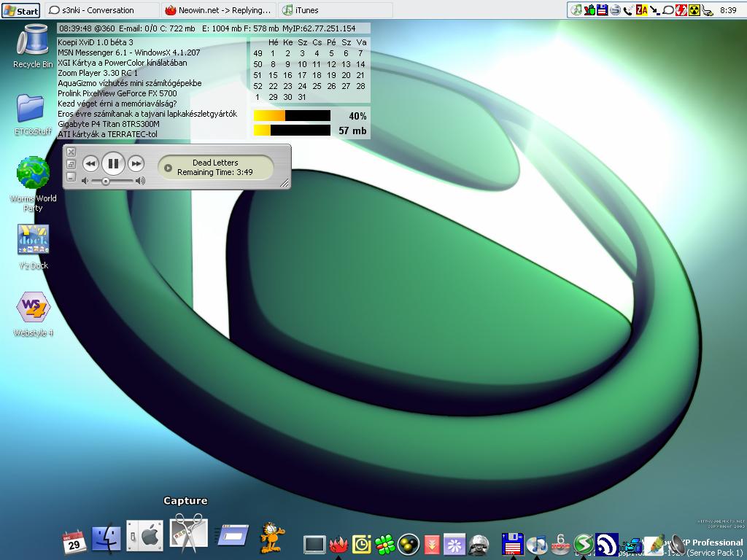The width and height of the screenshot is (747, 560).
Task: Launch the Capture scissors icon in the dock
Action: [188, 534]
